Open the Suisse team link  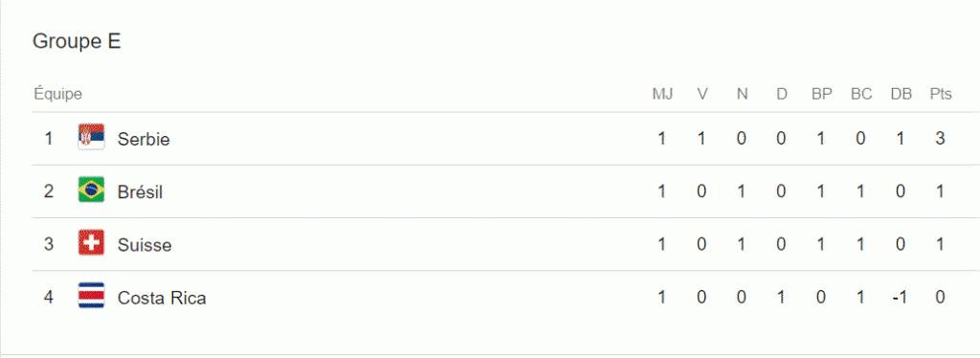click(145, 245)
